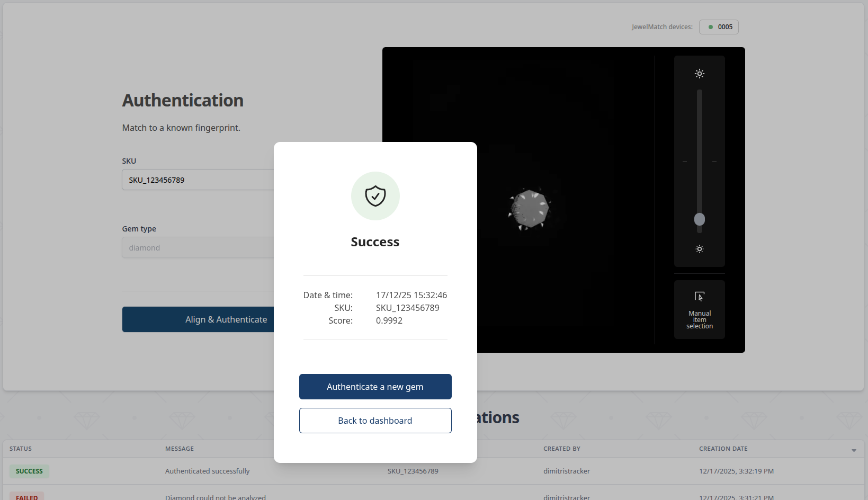Click the red FAILED status badge
This screenshot has width=868, height=500.
coord(26,497)
